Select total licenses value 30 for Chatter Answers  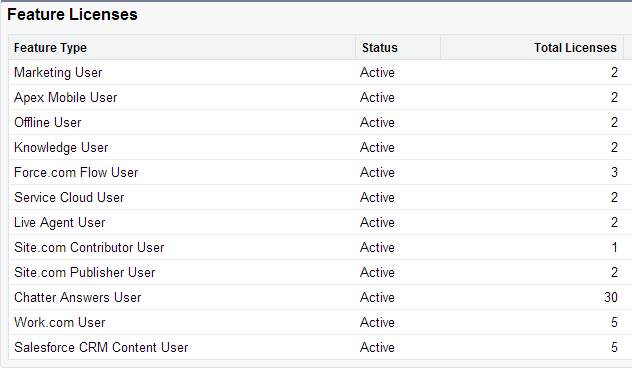click(611, 297)
